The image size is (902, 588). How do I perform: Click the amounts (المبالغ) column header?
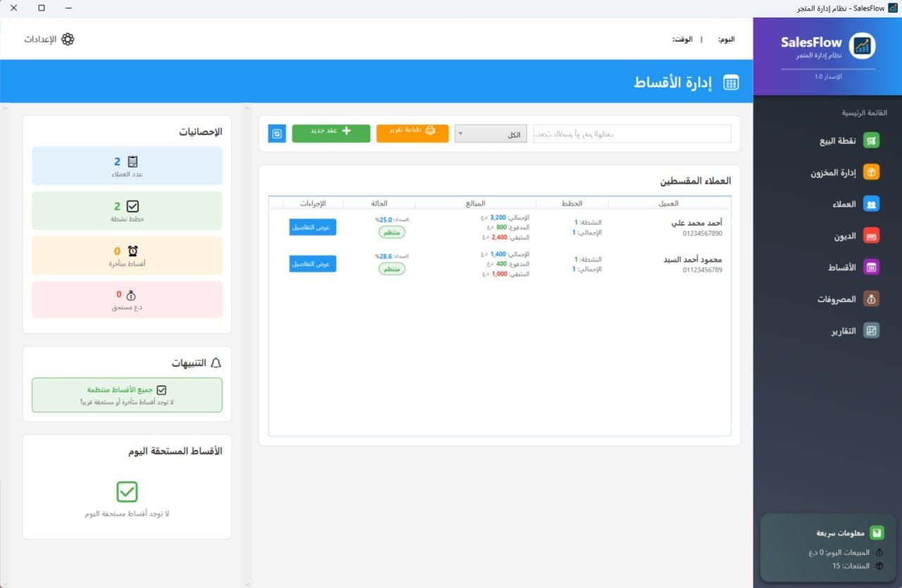click(475, 204)
